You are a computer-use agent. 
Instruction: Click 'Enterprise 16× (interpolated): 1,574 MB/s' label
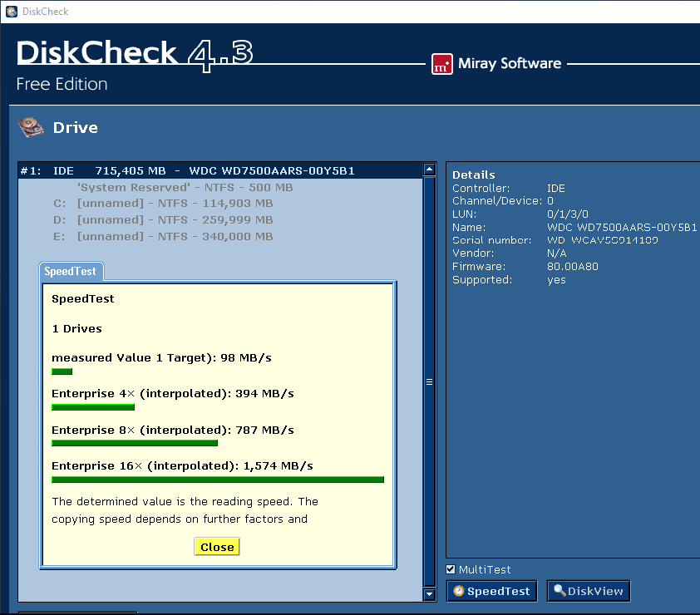point(182,466)
